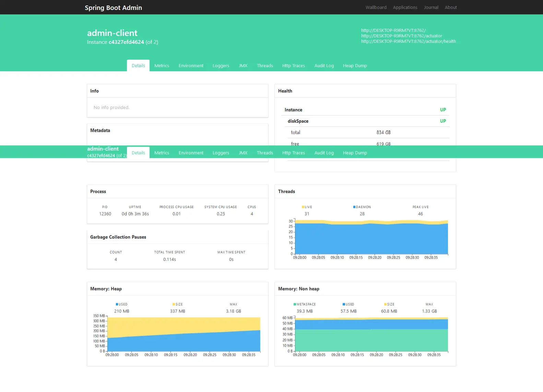Open the Wallboard page
The image size is (543, 392).
coord(376,7)
